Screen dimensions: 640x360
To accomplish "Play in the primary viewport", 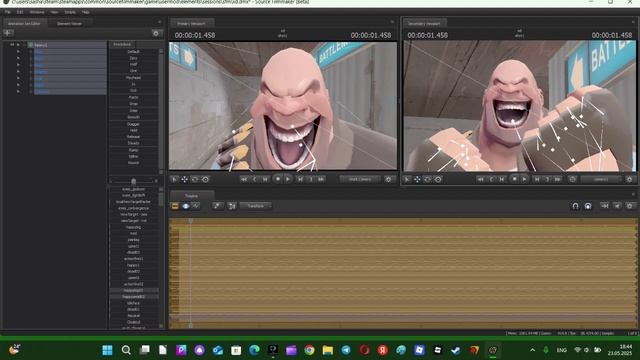I will (288, 179).
